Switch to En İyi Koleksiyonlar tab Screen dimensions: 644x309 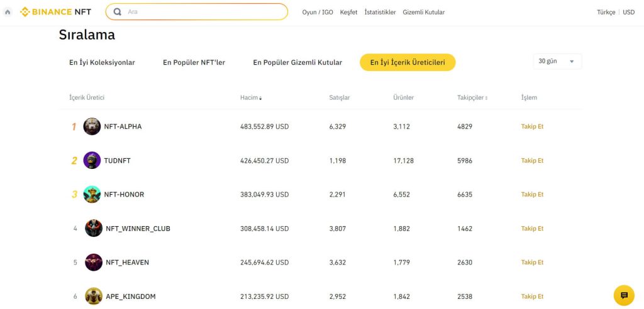(102, 62)
